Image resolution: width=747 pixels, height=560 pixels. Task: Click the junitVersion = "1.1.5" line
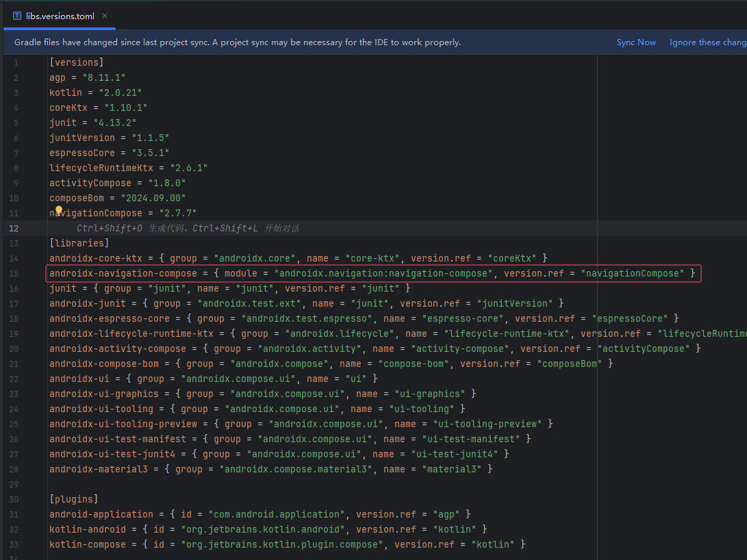tap(109, 138)
